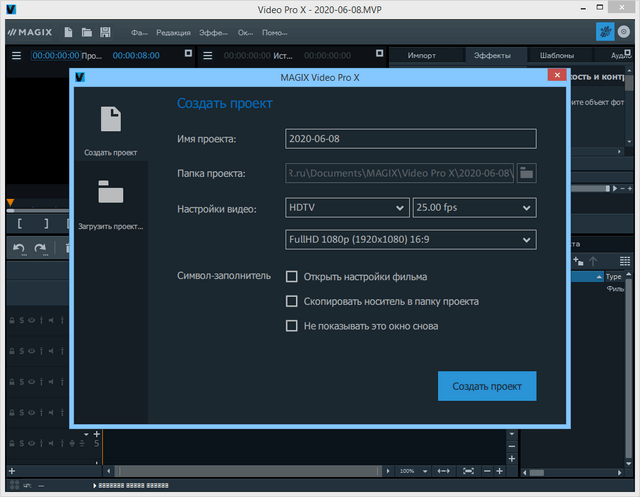Toggle eye visibility on topmost track

click(31, 320)
